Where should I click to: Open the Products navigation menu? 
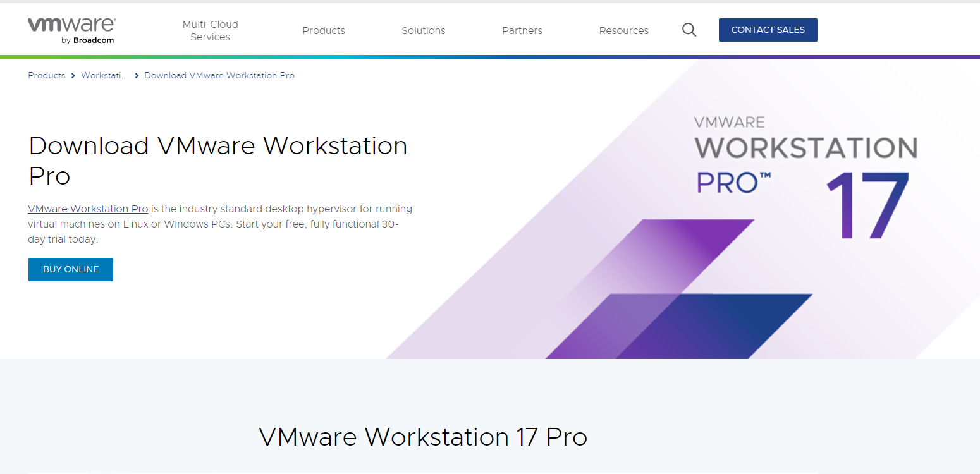324,30
